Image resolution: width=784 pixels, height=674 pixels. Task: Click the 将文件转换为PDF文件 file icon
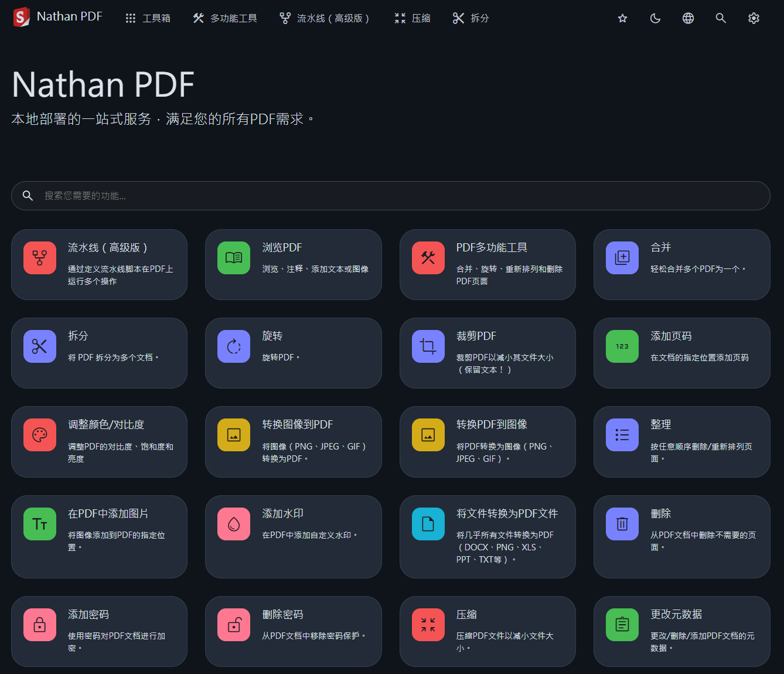pyautogui.click(x=428, y=524)
